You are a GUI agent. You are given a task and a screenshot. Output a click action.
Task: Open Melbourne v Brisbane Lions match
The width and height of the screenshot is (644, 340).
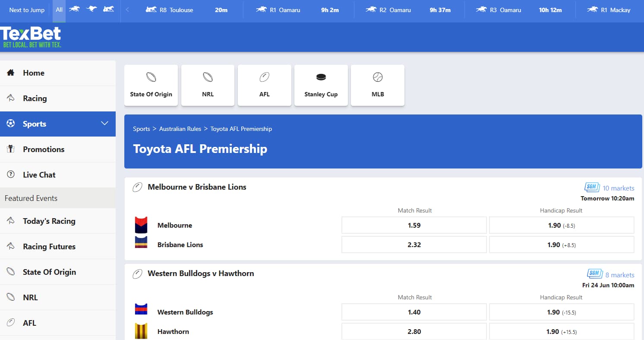(x=197, y=187)
